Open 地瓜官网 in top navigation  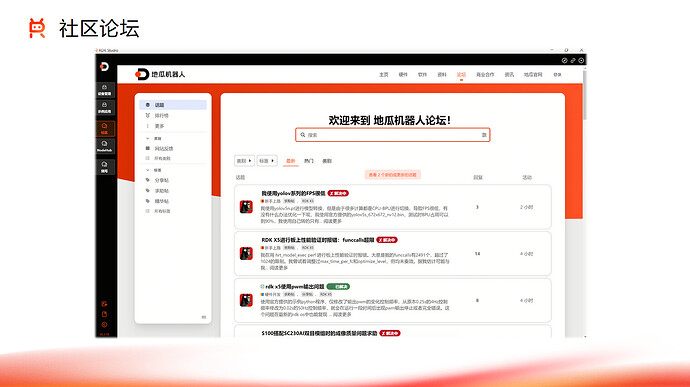(533, 74)
